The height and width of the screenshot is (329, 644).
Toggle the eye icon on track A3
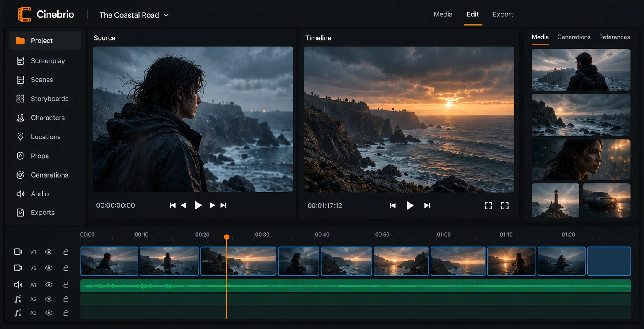pos(49,313)
